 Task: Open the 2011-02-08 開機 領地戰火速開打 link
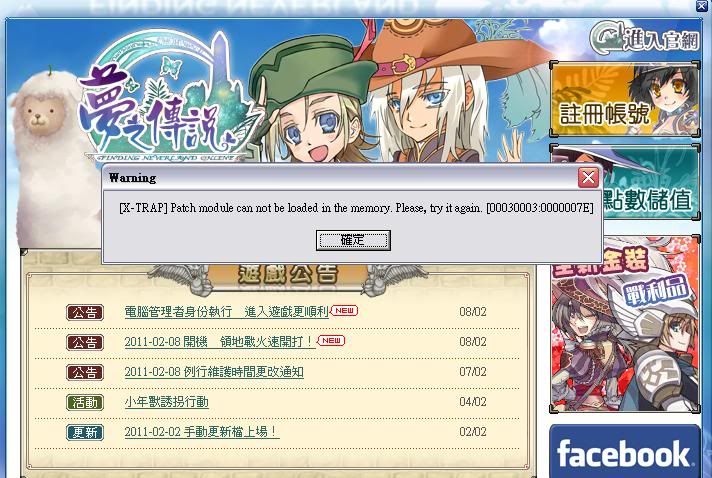(220, 341)
